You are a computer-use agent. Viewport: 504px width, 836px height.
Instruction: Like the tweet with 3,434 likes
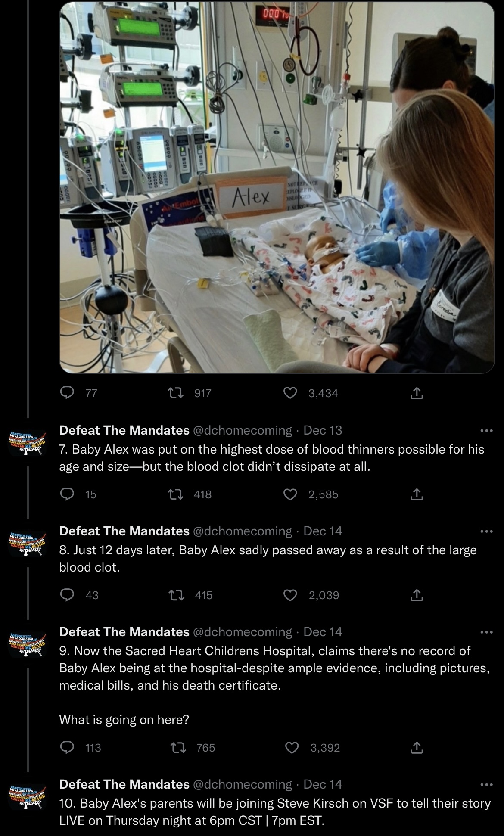[x=291, y=393]
